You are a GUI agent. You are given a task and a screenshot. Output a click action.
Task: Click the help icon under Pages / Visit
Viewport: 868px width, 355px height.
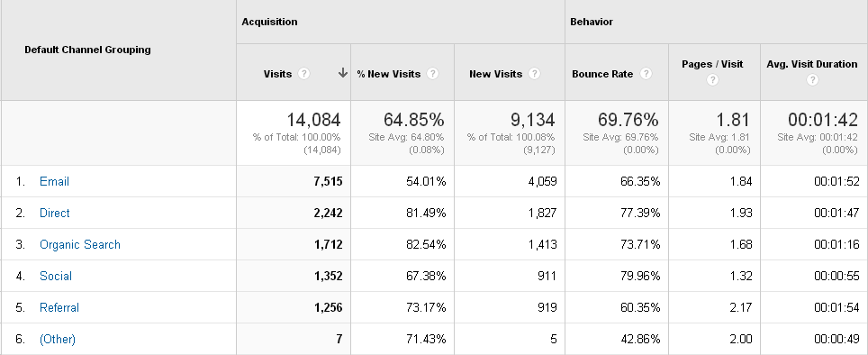[x=712, y=80]
